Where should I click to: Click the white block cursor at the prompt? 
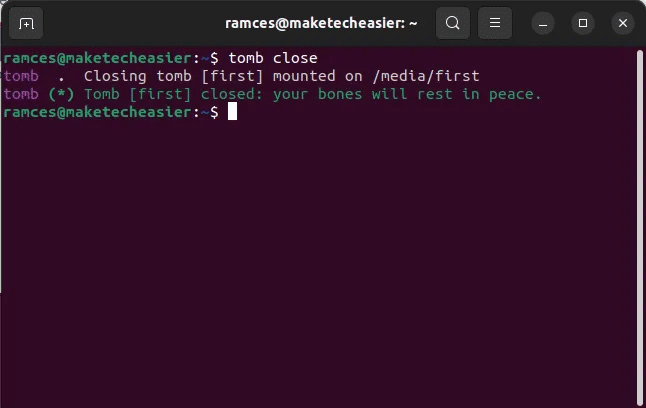(x=232, y=112)
